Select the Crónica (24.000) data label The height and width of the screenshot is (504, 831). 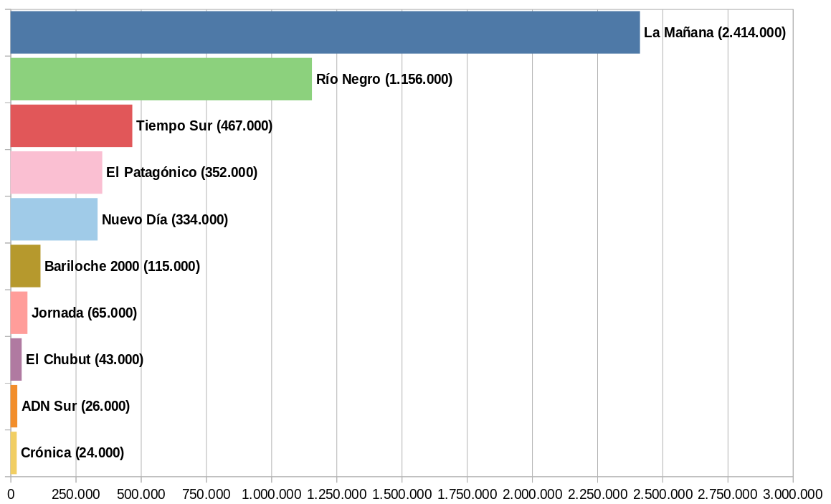coord(72,452)
